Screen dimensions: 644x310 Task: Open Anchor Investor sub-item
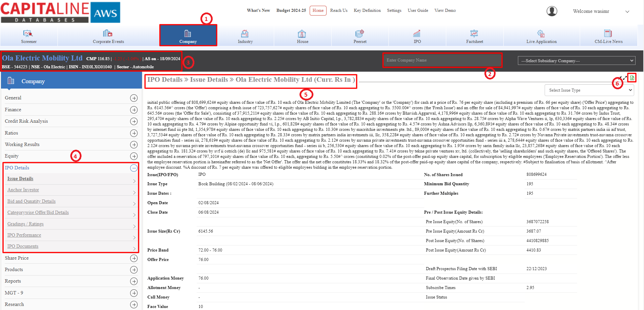pyautogui.click(x=23, y=190)
